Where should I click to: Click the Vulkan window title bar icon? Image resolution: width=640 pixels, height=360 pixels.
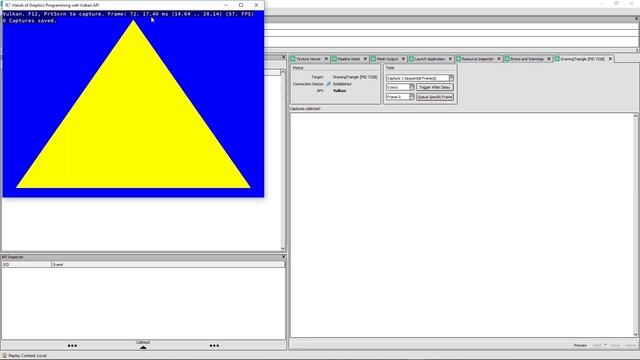pyautogui.click(x=7, y=5)
